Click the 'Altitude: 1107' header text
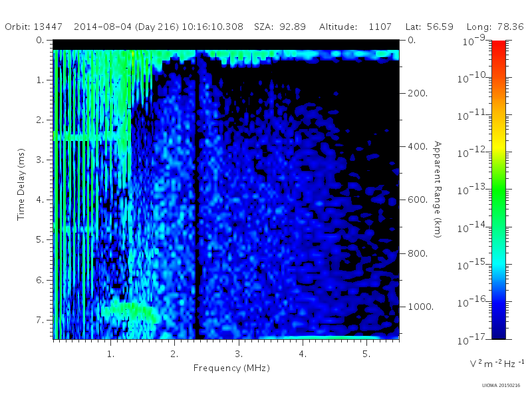 coord(355,27)
